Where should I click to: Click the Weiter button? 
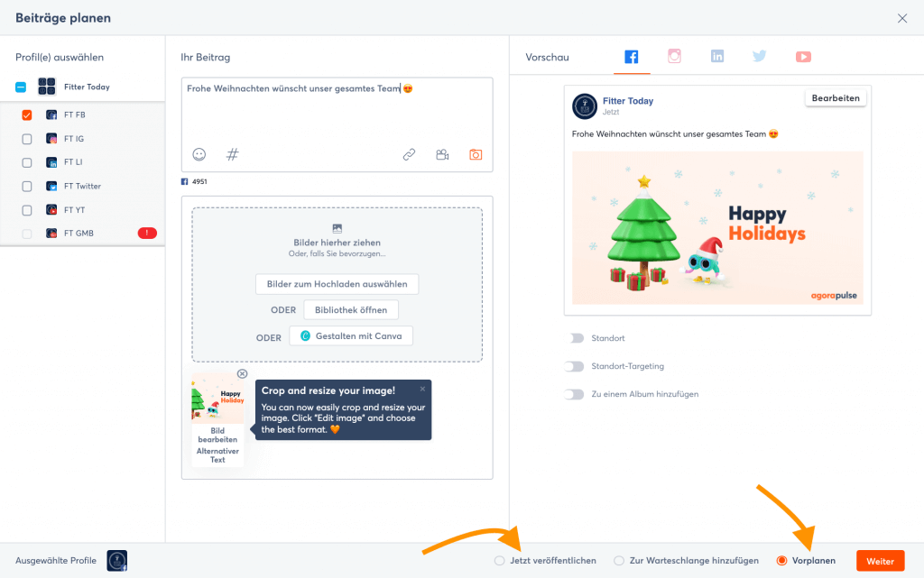880,561
